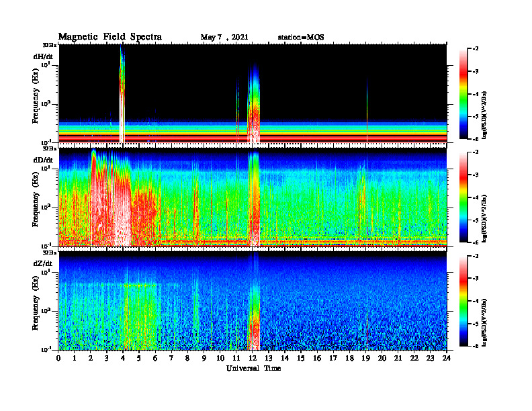This screenshot has width=532, height=411.
Task: Click hour '6' on the time axis
Action: coord(155,358)
